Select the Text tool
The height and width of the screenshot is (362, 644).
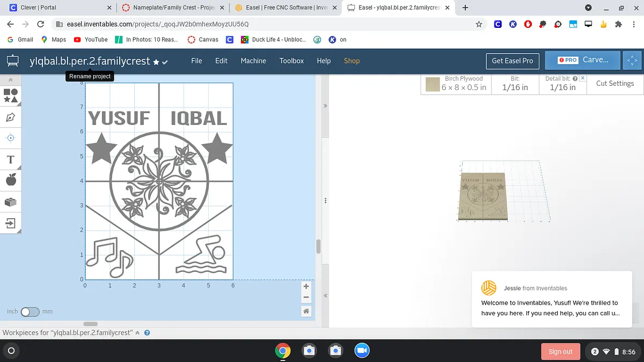click(x=11, y=159)
